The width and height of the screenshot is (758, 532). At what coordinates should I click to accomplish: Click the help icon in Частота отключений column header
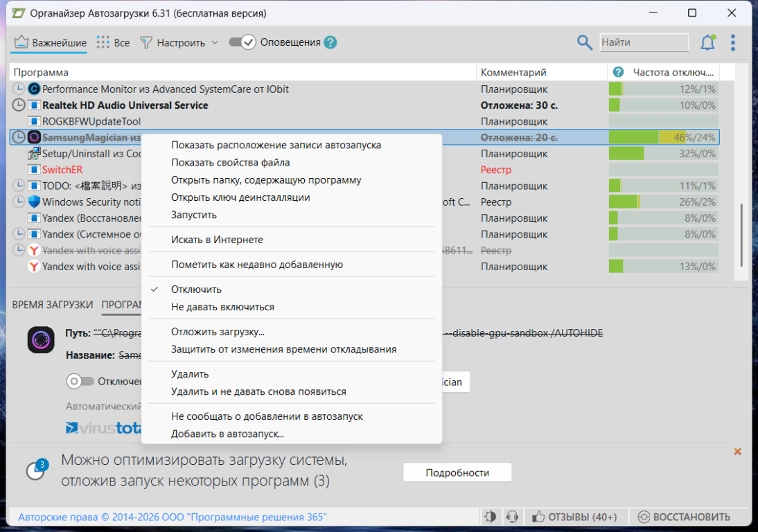(618, 72)
